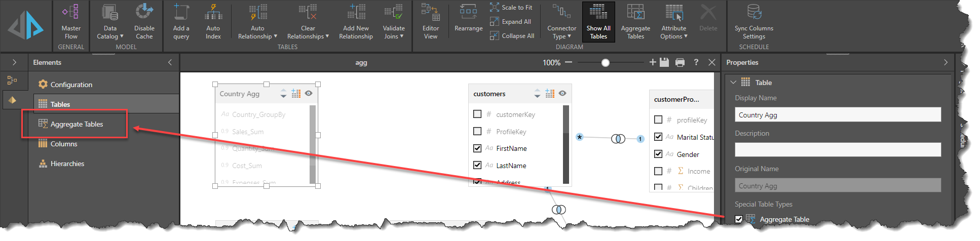
Task: Collapse the Table properties section
Action: [x=733, y=82]
